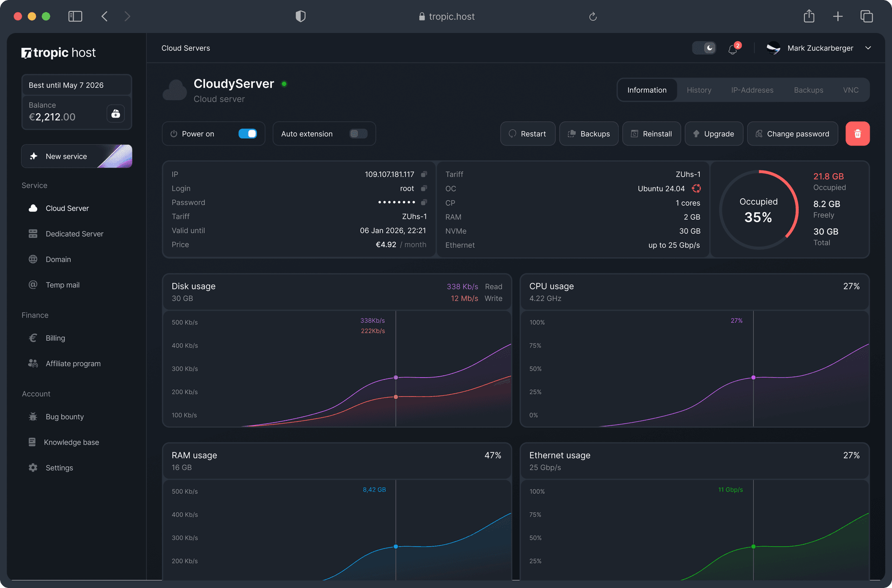Select Cloud Server in the sidebar
Screen dimensions: 892x588
point(66,208)
